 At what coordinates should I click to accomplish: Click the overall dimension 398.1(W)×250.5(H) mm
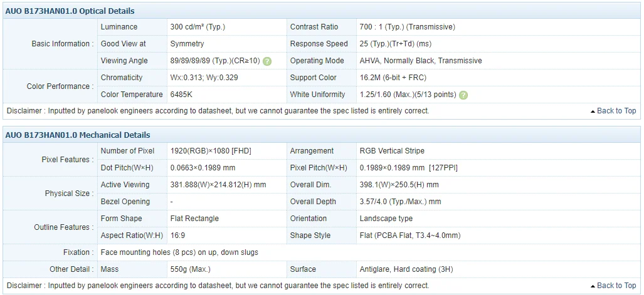(399, 185)
